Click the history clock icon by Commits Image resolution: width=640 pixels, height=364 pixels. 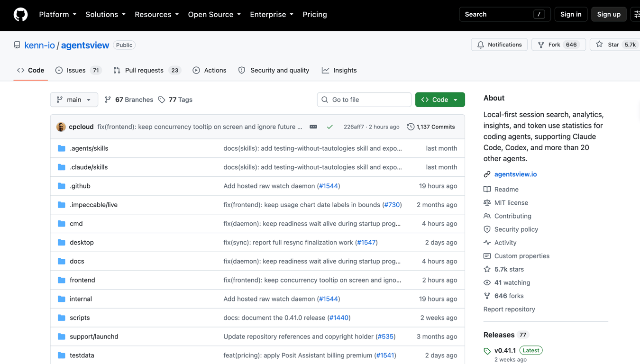tap(411, 127)
